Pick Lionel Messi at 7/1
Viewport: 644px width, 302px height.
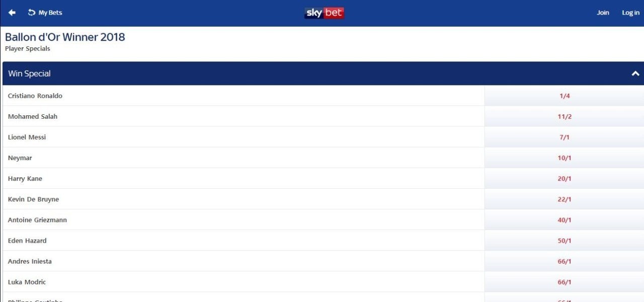565,137
